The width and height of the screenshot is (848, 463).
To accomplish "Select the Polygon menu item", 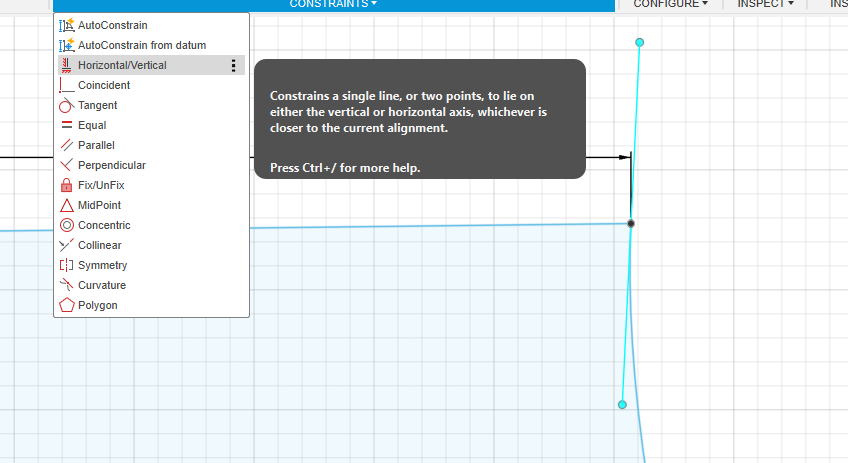I will [97, 305].
